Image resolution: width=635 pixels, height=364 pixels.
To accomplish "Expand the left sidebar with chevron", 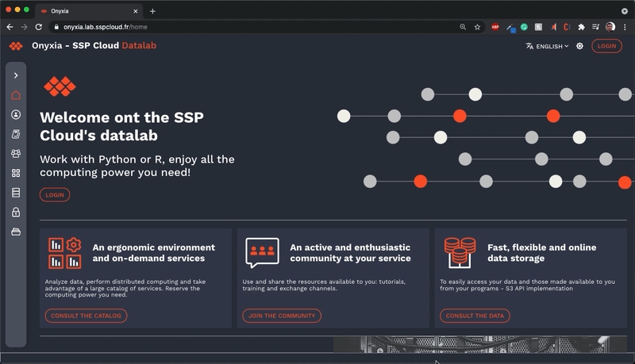I will [16, 75].
